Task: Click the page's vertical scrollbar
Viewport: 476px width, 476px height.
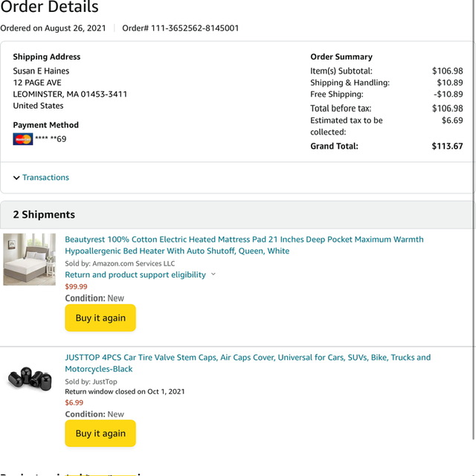Action: click(474, 220)
